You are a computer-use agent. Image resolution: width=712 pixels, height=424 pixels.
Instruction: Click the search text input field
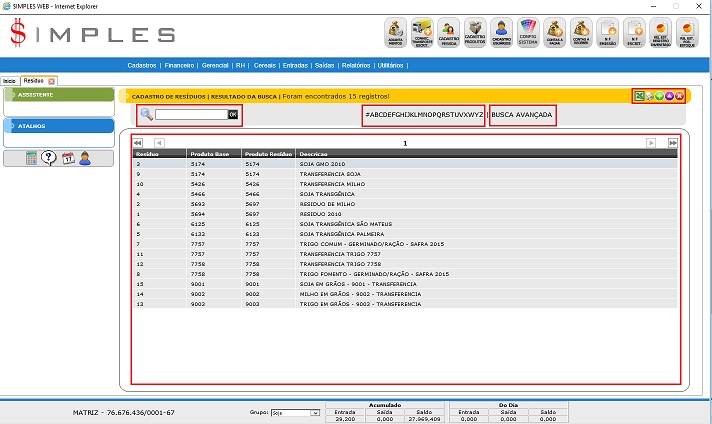click(x=191, y=115)
